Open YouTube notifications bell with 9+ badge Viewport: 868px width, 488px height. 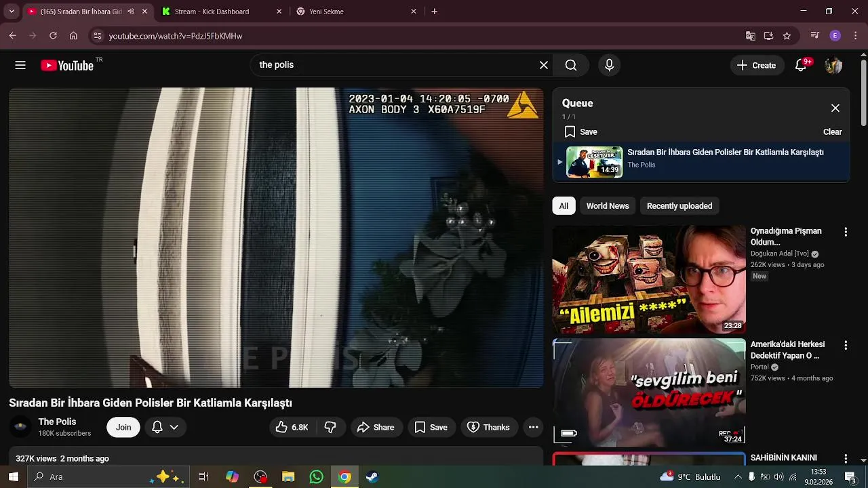coord(801,65)
